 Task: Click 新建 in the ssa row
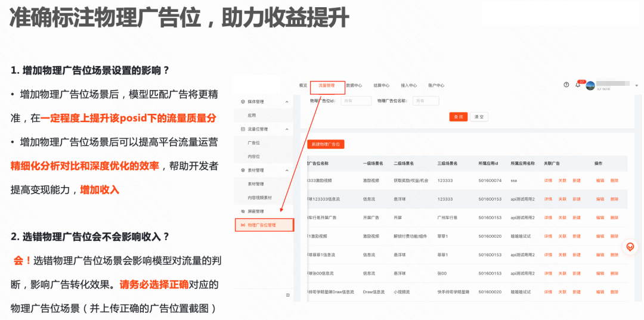pos(577,181)
